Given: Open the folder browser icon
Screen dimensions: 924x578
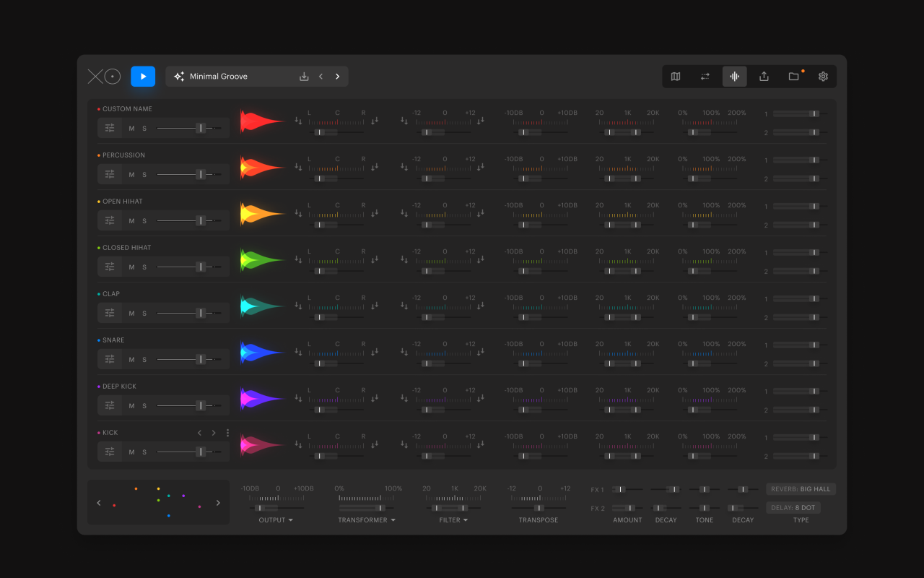Looking at the screenshot, I should (793, 77).
